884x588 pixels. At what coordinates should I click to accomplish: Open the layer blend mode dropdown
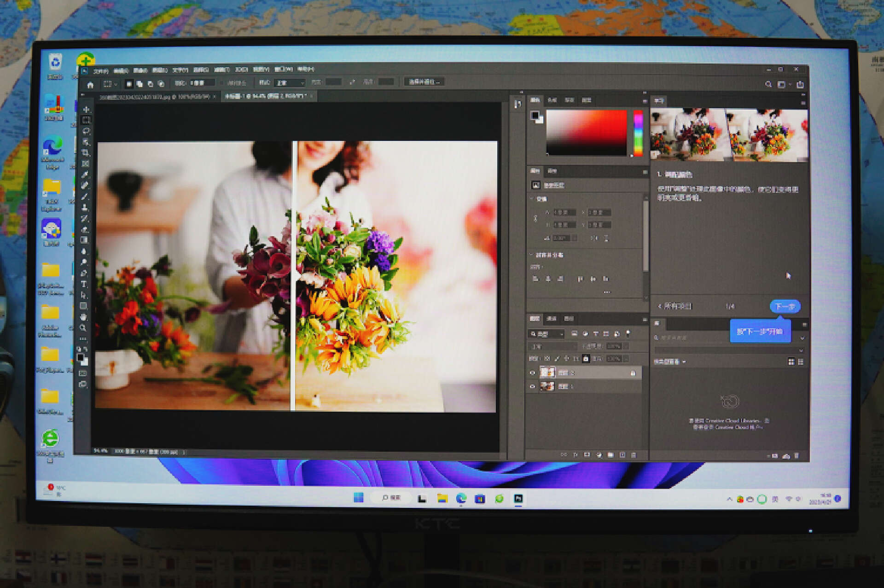552,346
